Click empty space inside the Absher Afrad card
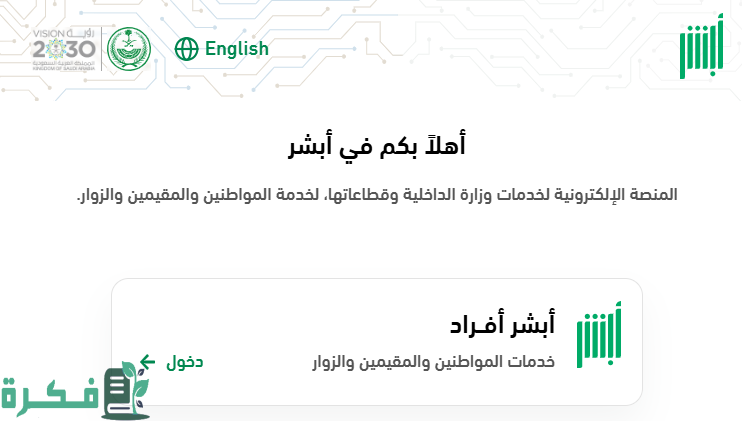Screen dimensions: 742x421 point(300,320)
